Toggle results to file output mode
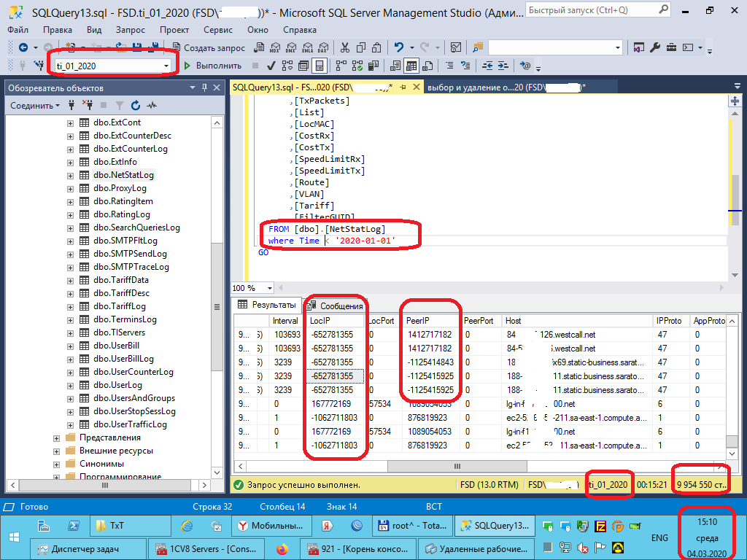Image resolution: width=747 pixels, height=560 pixels. [427, 66]
